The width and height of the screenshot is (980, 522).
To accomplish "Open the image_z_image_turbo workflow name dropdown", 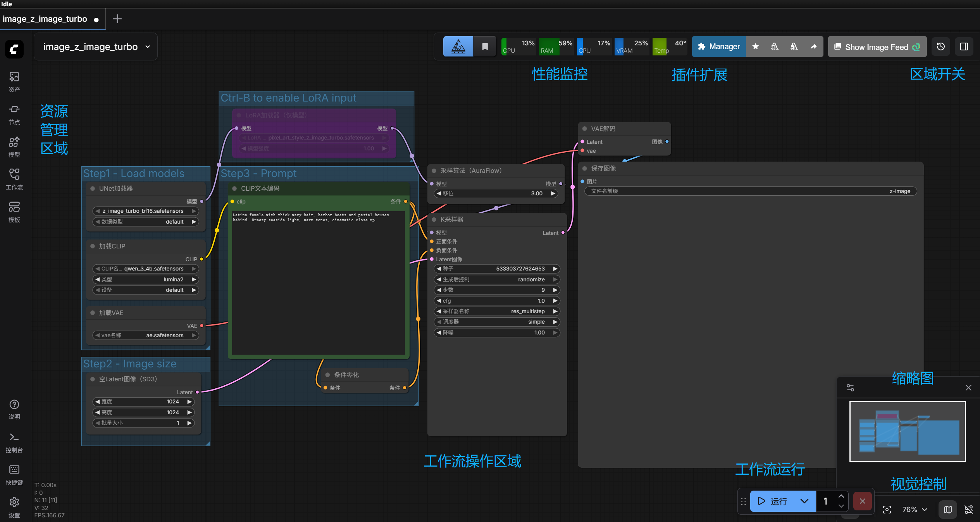I will tap(96, 47).
